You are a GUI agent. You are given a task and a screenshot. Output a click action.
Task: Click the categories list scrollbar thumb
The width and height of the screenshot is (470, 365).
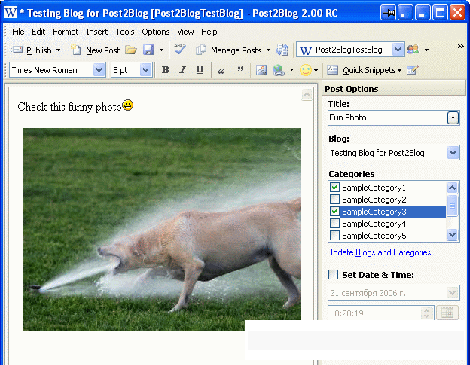coord(452,206)
